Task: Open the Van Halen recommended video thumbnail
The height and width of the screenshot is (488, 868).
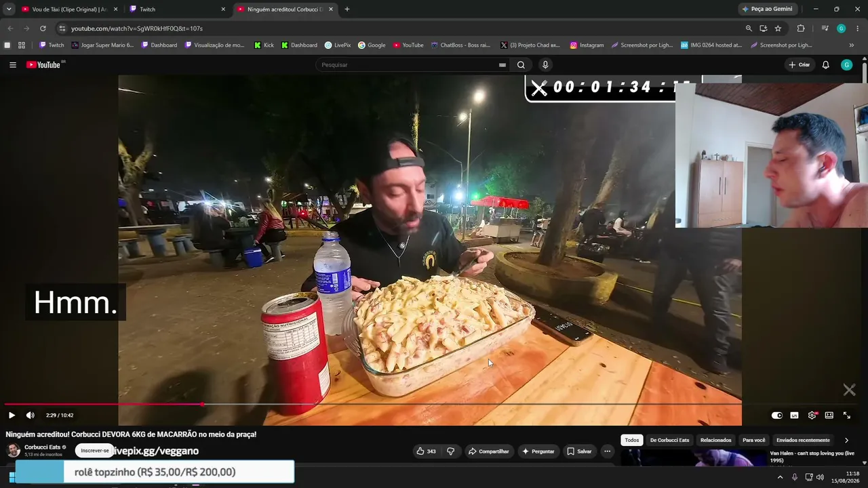Action: point(694,458)
